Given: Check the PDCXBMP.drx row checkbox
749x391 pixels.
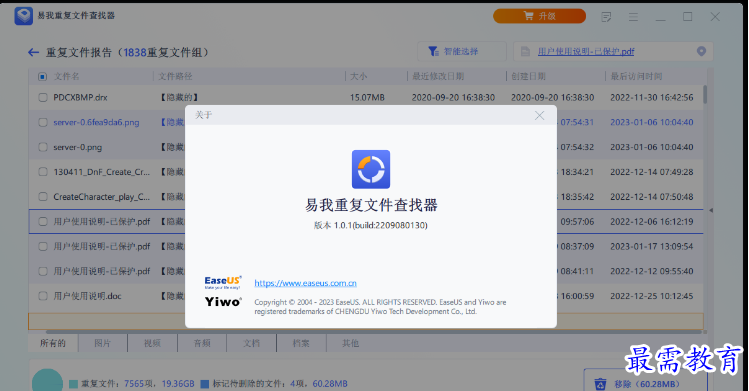Looking at the screenshot, I should (43, 97).
